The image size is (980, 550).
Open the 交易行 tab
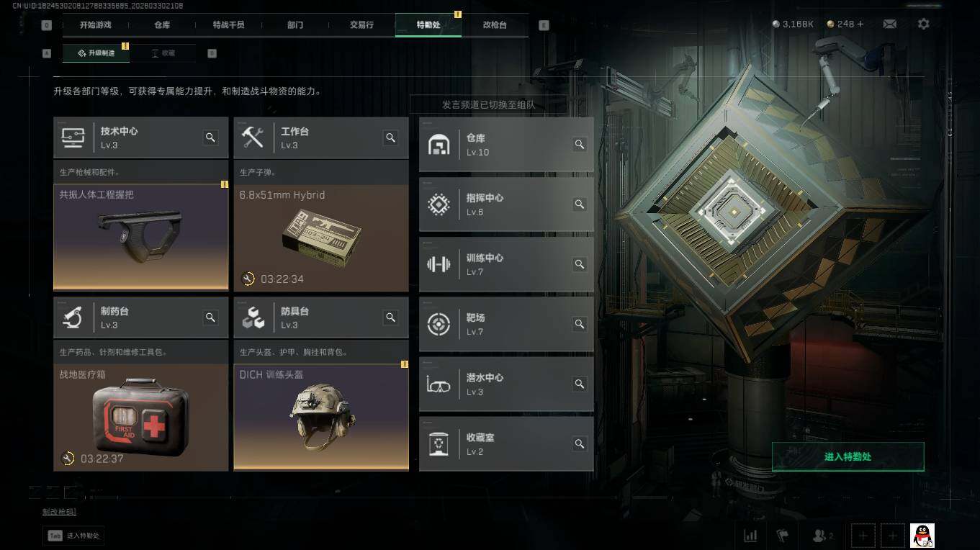(361, 24)
